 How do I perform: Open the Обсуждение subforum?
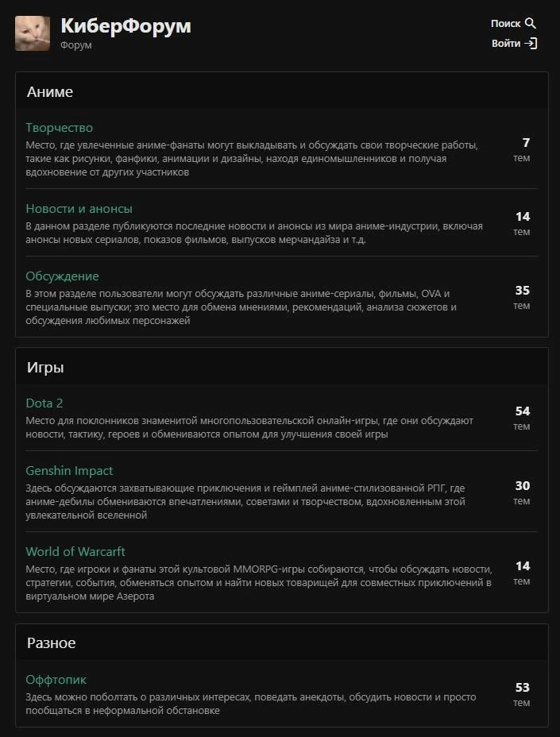(63, 276)
